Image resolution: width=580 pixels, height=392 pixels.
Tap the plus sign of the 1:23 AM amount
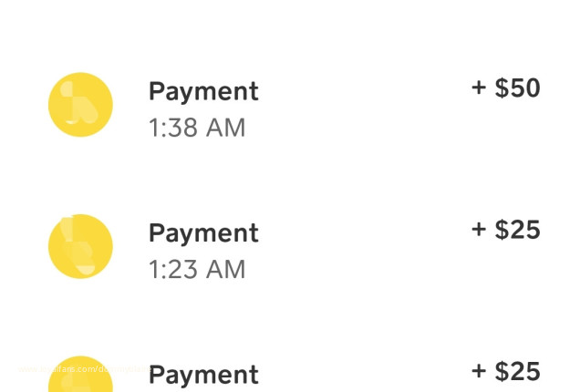[x=479, y=230]
